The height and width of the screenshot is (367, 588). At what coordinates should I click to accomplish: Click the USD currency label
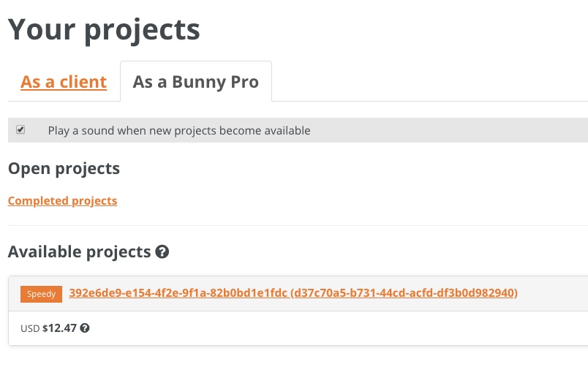coord(30,329)
